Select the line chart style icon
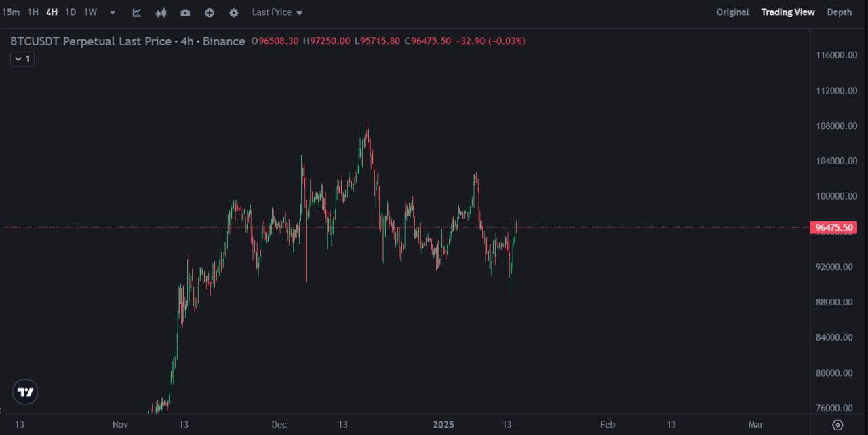Viewport: 868px width, 435px height. coord(136,12)
